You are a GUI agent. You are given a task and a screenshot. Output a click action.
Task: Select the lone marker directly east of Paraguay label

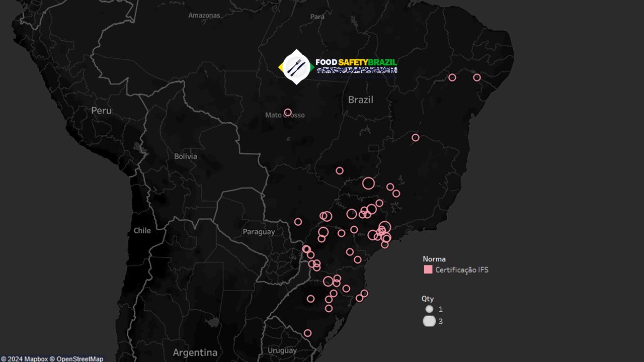click(x=298, y=222)
